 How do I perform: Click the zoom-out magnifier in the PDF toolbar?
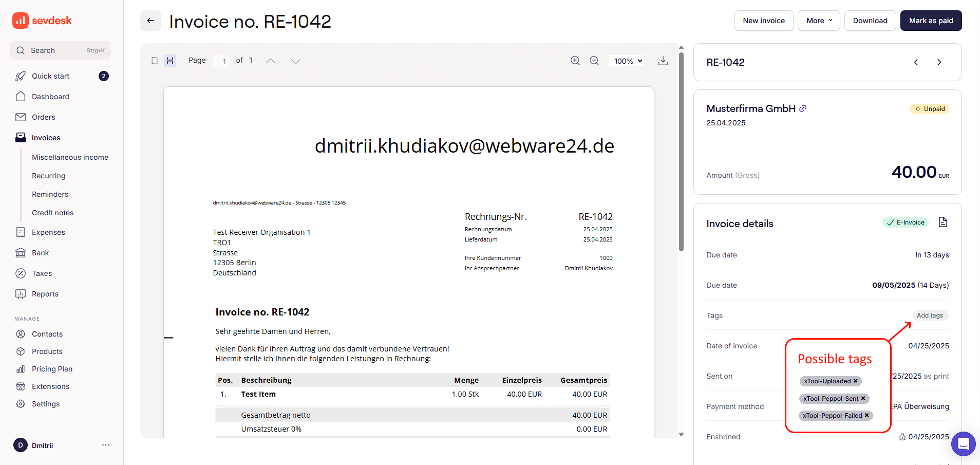[x=594, y=60]
